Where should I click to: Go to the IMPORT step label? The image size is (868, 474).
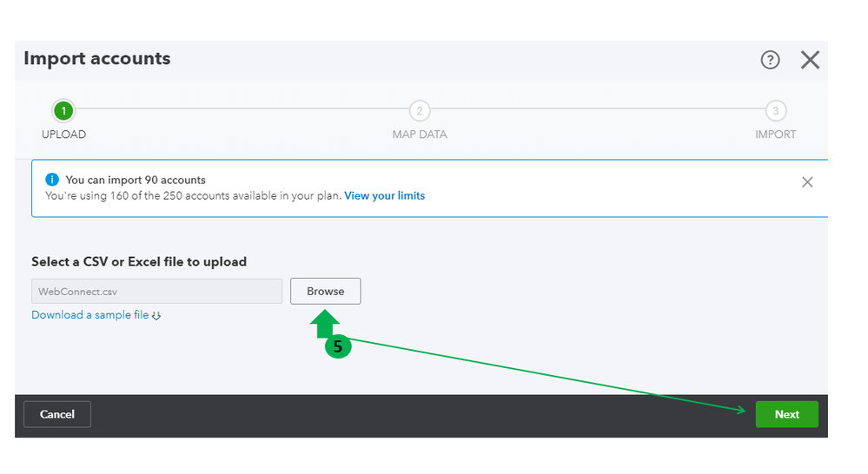click(x=775, y=135)
